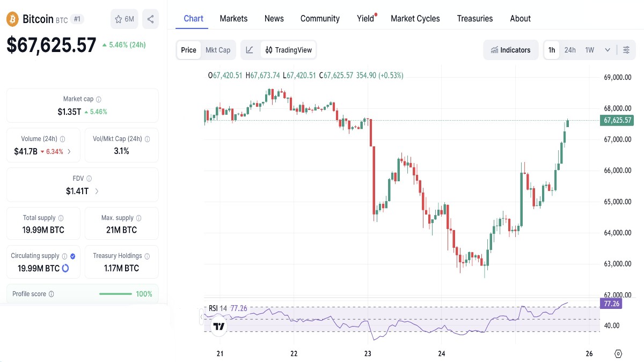The height and width of the screenshot is (362, 644).
Task: Open the Chart tab
Action: point(194,19)
